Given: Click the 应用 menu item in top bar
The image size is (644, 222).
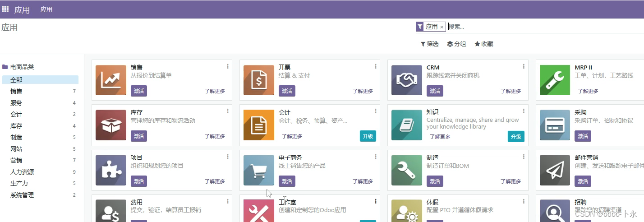Looking at the screenshot, I should (46, 9).
